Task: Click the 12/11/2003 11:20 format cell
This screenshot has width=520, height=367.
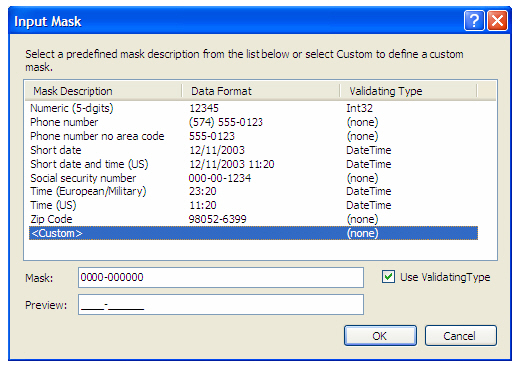Action: tap(232, 164)
